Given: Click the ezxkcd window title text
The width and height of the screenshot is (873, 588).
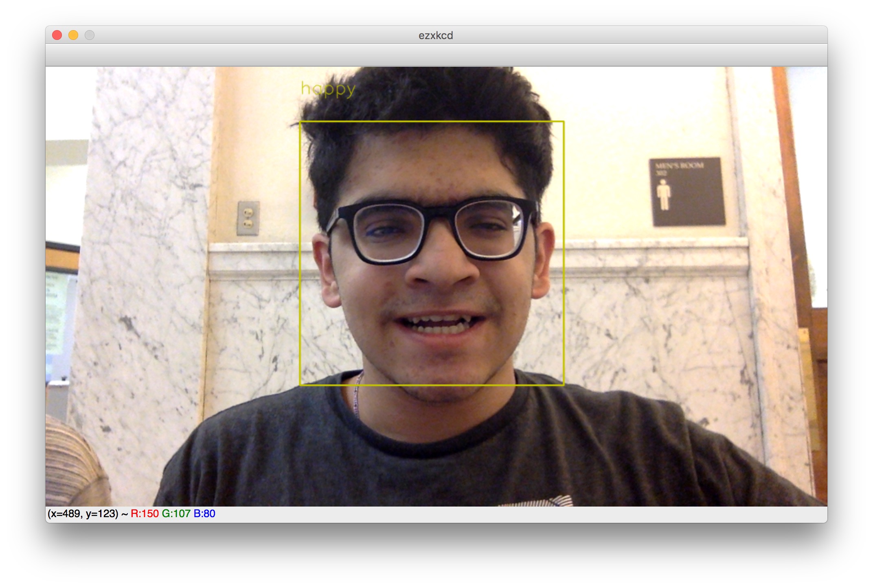Looking at the screenshot, I should pyautogui.click(x=436, y=35).
